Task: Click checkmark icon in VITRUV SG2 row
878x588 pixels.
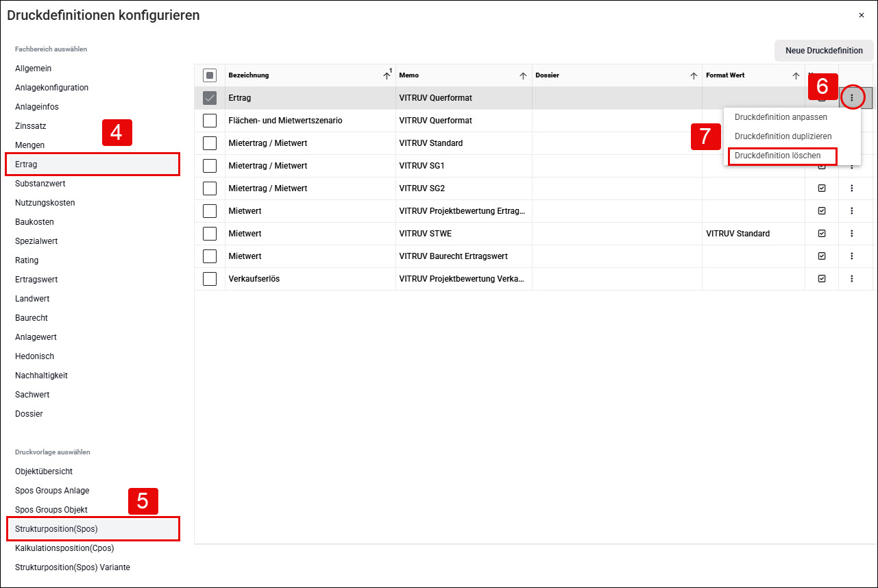Action: [822, 188]
